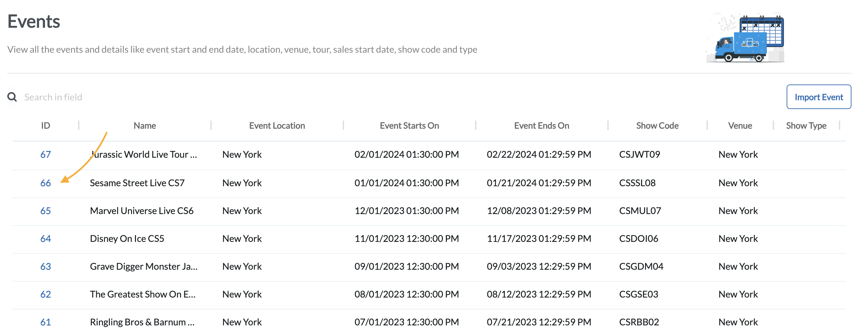The image size is (868, 332).
Task: Open event ID 67 Jurassic World
Action: [x=46, y=154]
